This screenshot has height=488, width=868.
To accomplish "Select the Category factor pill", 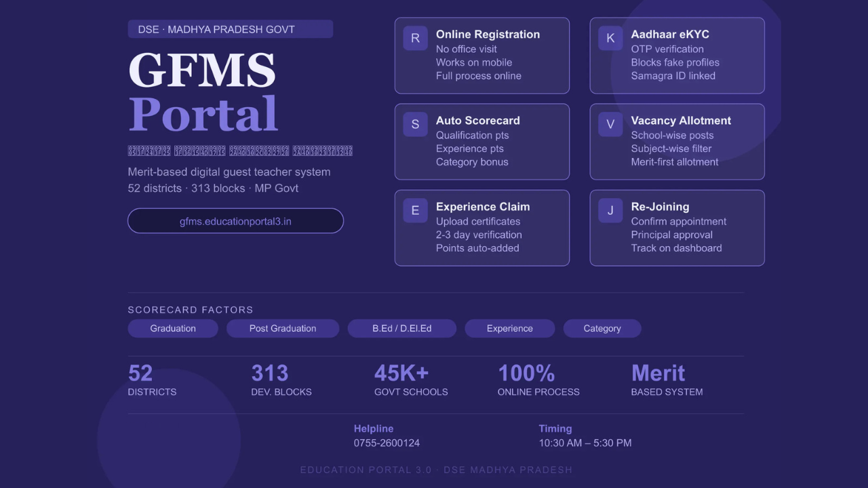I will pos(602,329).
